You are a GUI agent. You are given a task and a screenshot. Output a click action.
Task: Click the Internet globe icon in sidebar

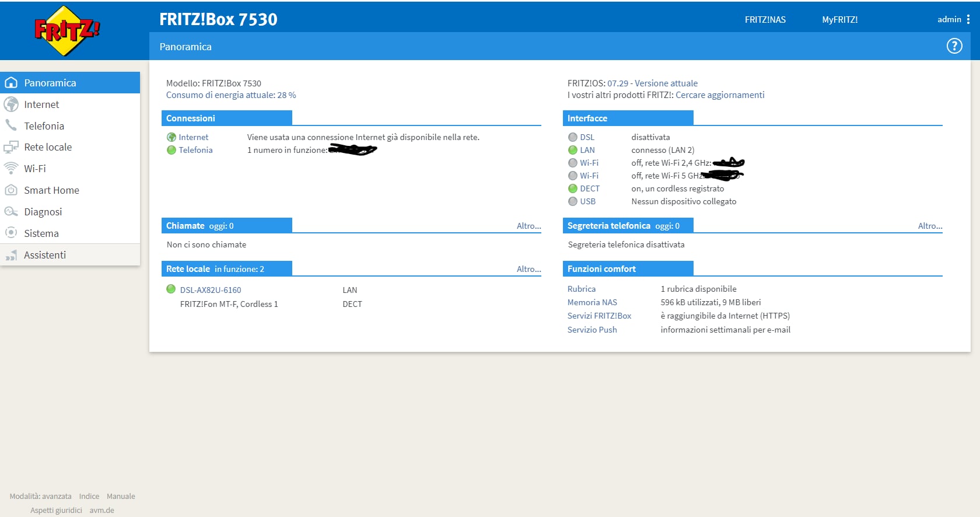[11, 104]
